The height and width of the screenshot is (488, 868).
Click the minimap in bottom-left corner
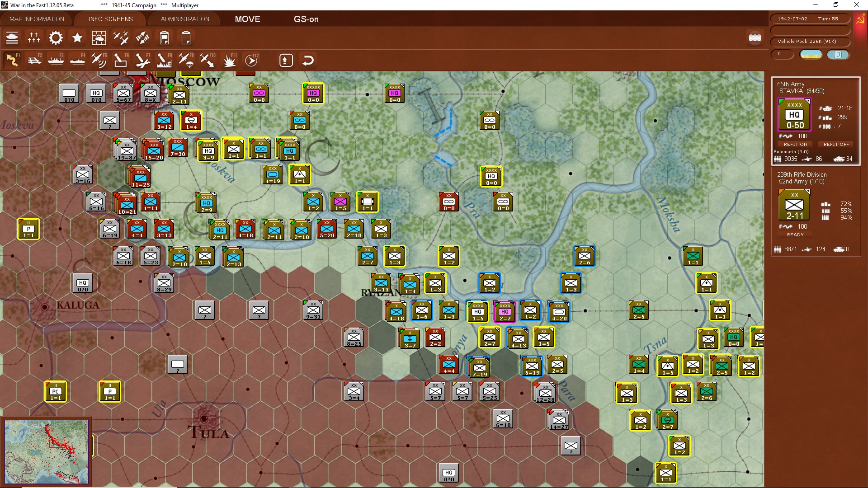tap(47, 451)
